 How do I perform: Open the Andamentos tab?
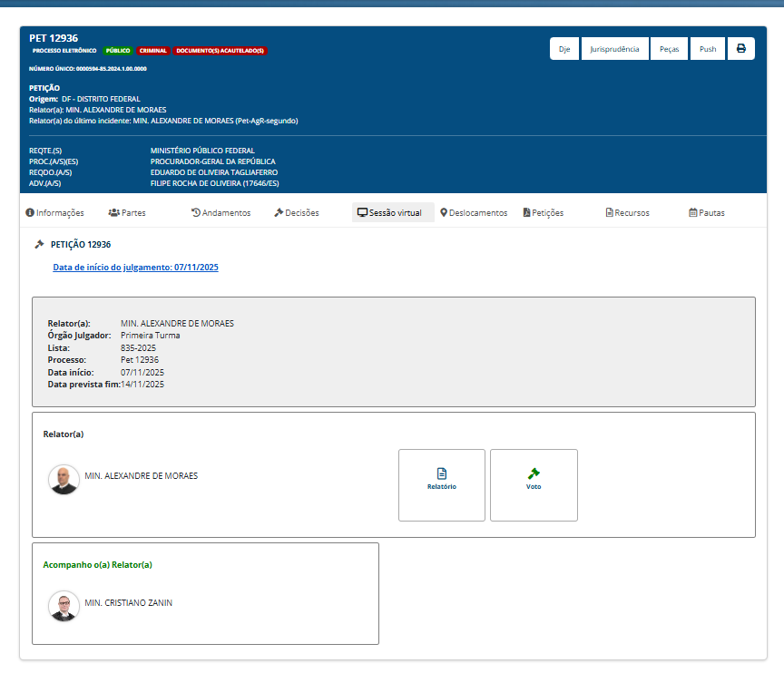tap(221, 213)
